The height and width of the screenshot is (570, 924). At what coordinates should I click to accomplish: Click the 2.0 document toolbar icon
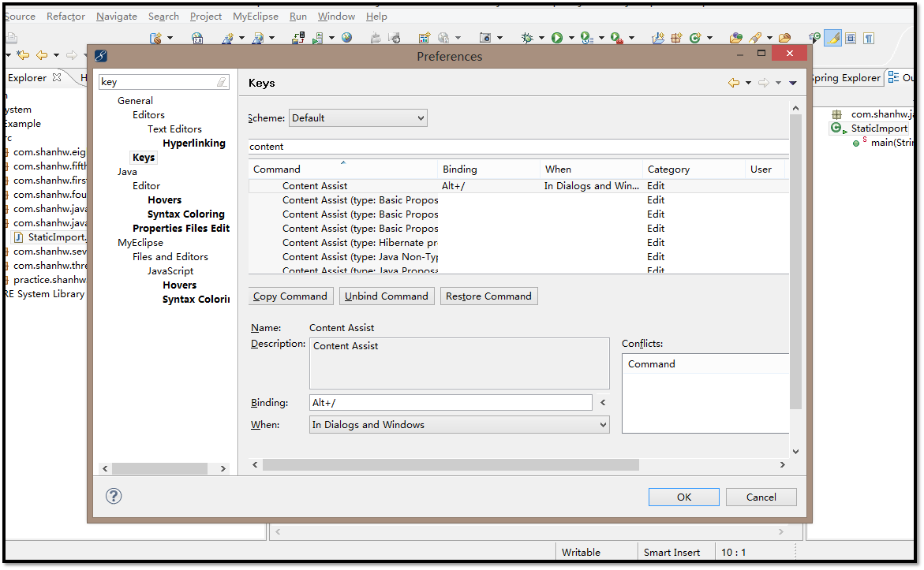197,39
